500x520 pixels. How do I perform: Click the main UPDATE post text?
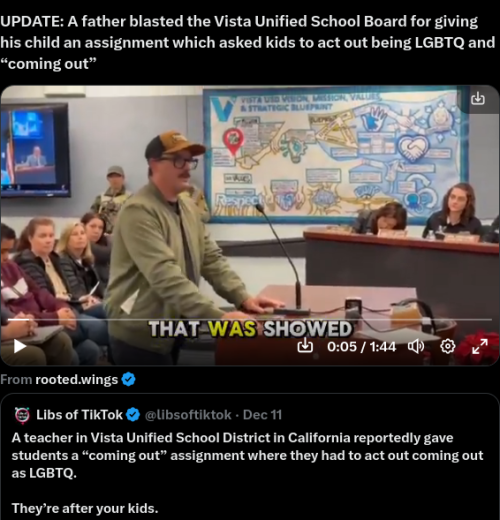tap(247, 42)
